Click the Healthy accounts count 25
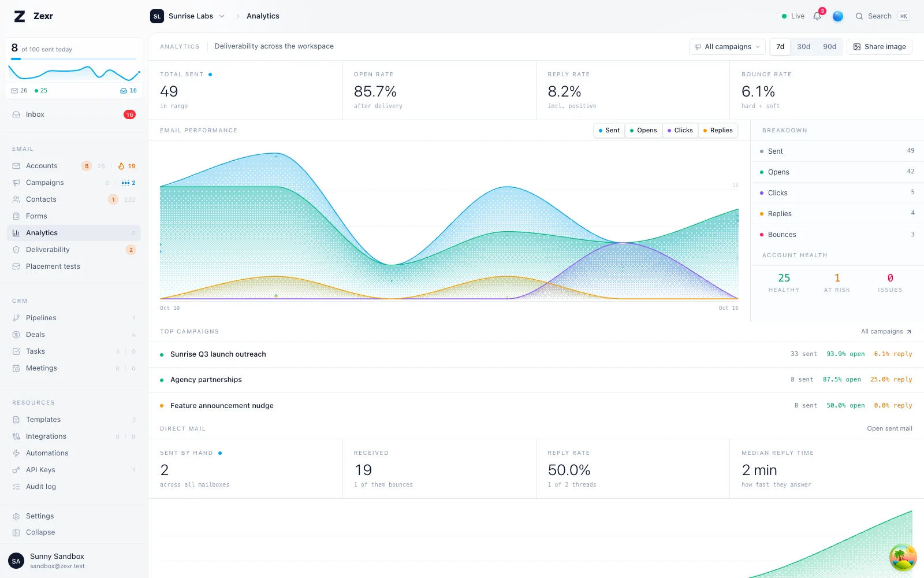The width and height of the screenshot is (924, 578). tap(784, 278)
